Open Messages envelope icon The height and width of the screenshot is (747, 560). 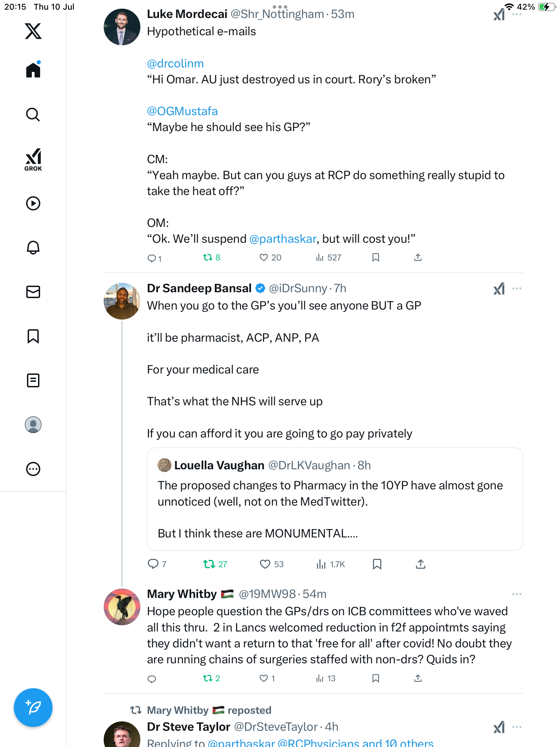tap(33, 292)
